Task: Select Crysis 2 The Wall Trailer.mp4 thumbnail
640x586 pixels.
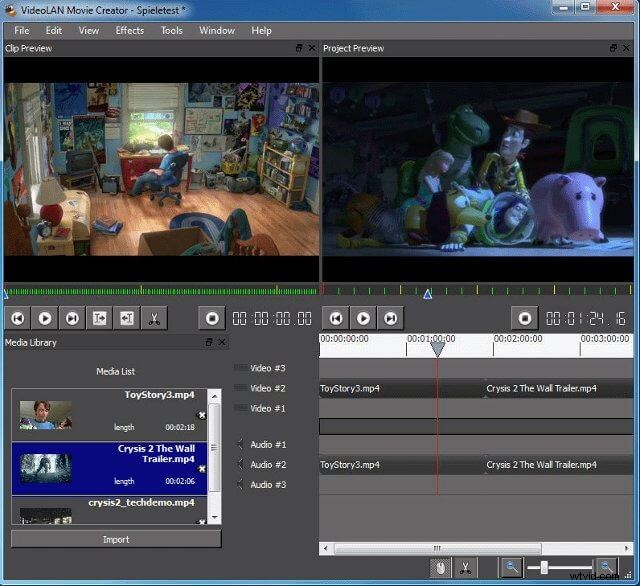Action: coord(46,469)
